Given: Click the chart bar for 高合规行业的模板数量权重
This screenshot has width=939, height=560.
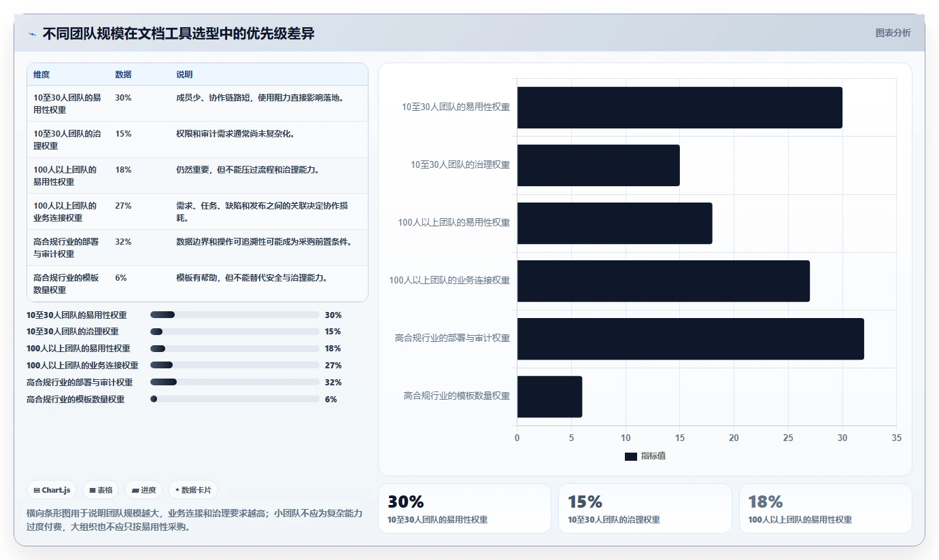Looking at the screenshot, I should coord(549,396).
